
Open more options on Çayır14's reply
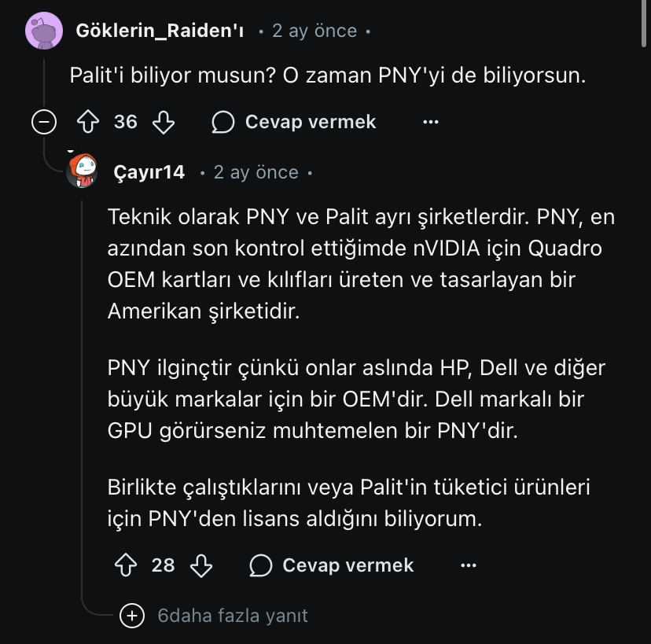(468, 565)
